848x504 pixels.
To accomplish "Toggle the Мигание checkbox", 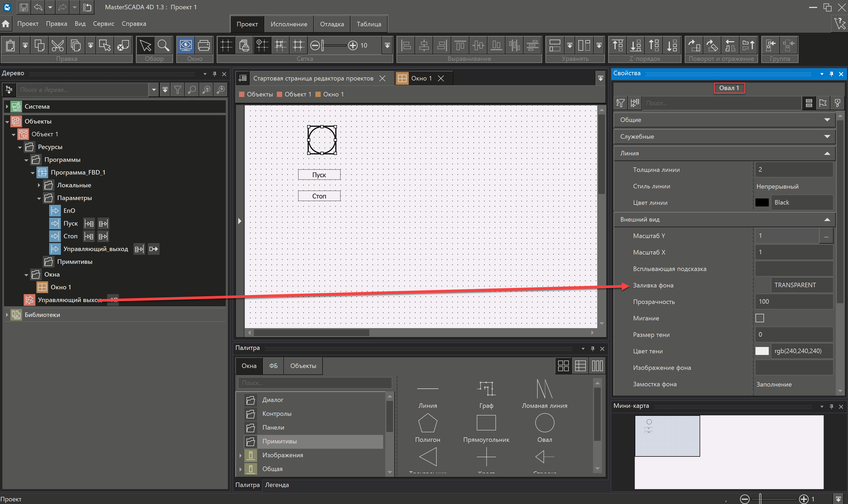I will click(x=760, y=318).
